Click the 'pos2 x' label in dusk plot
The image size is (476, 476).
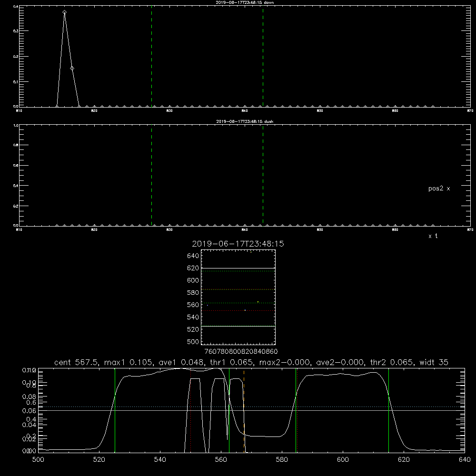439,188
